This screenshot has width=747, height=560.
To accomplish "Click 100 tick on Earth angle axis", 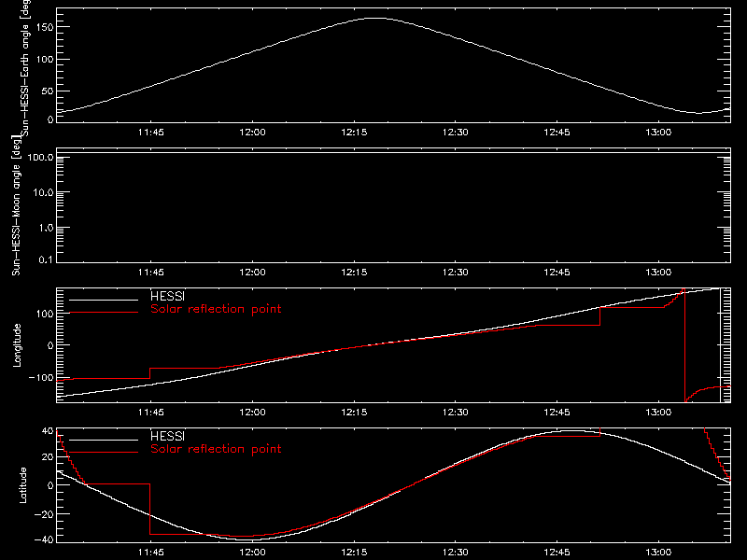I will (x=45, y=59).
